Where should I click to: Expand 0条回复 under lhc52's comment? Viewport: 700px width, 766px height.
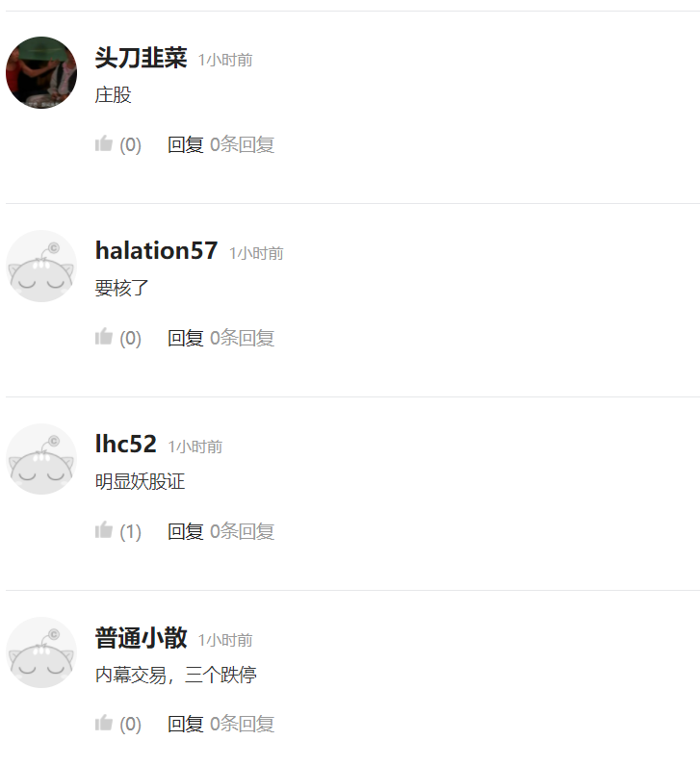tap(242, 531)
